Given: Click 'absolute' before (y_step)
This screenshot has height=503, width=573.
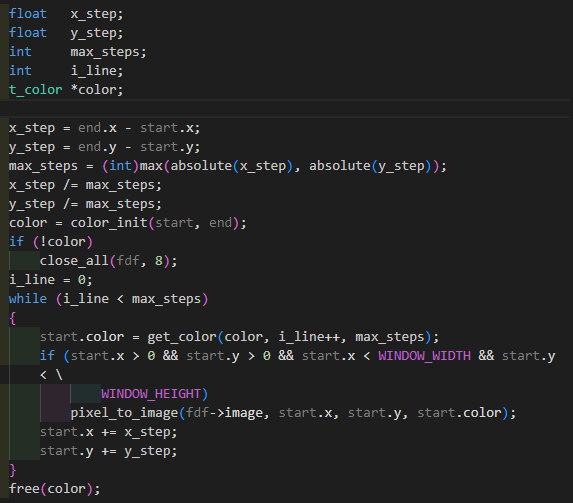Looking at the screenshot, I should coord(339,166).
